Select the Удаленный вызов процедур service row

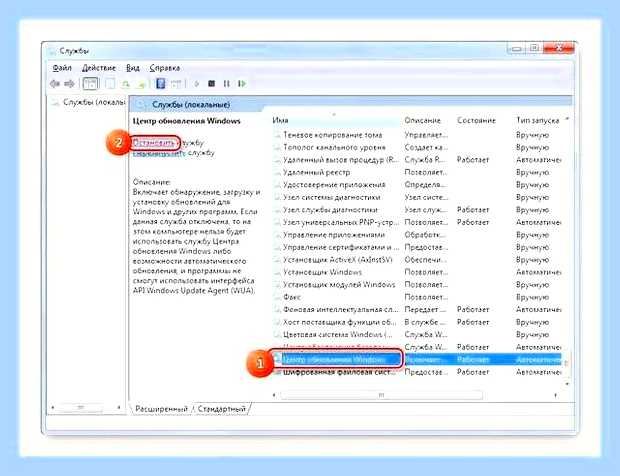(x=417, y=160)
